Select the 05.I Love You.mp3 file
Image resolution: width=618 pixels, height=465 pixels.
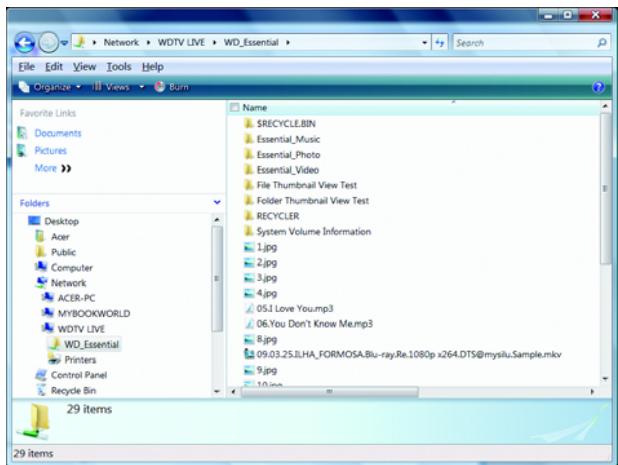295,309
